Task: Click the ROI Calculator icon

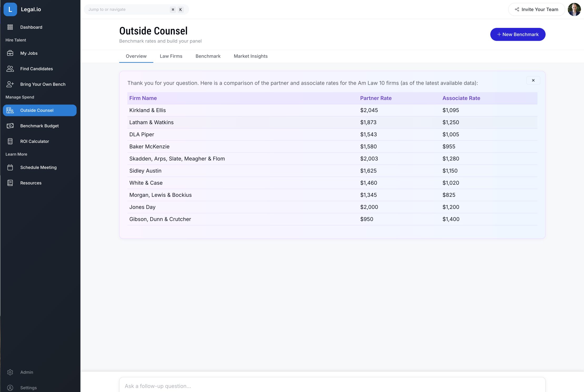Action: pyautogui.click(x=10, y=141)
